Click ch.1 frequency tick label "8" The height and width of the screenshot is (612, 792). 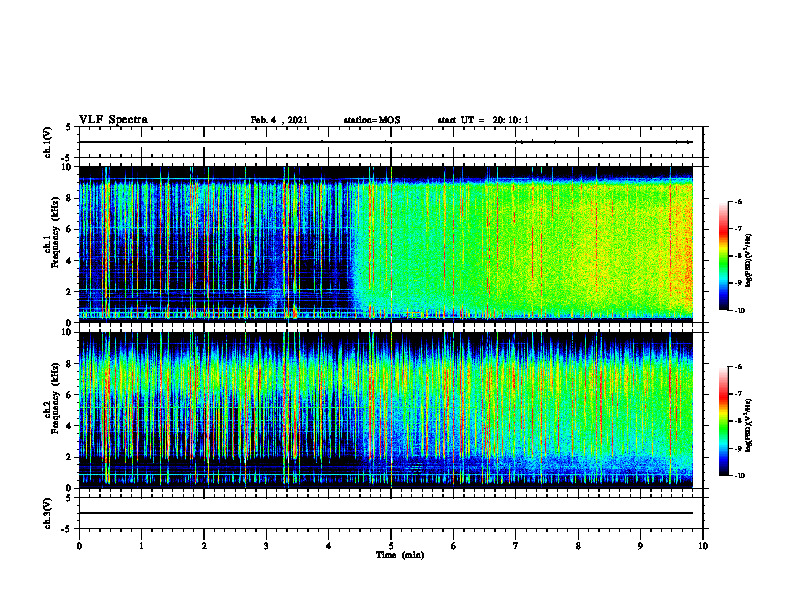tap(70, 198)
